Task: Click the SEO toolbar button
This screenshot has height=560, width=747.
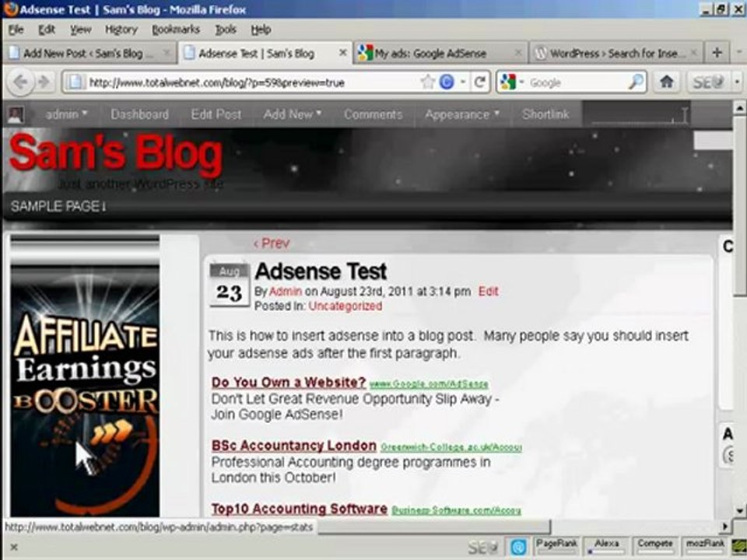Action: click(708, 82)
